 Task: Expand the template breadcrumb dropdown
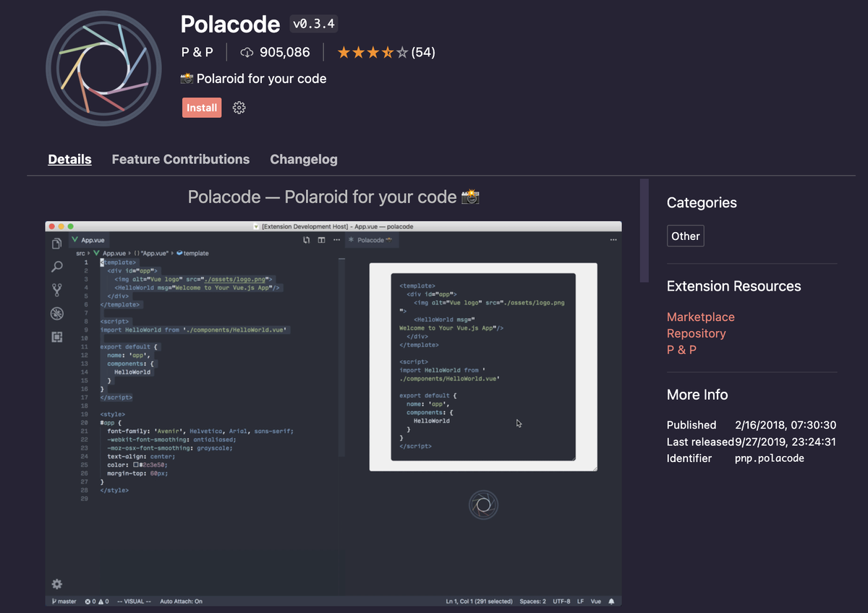pos(197,253)
